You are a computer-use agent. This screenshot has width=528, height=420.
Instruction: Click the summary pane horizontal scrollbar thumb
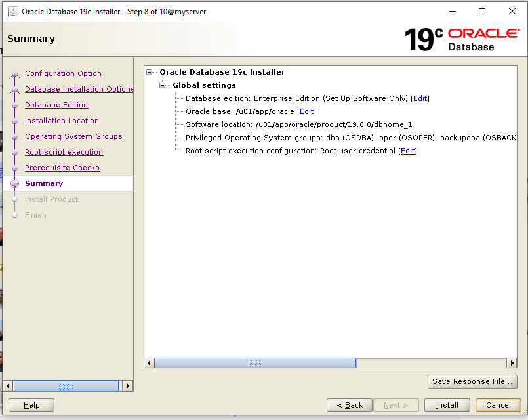pyautogui.click(x=255, y=363)
